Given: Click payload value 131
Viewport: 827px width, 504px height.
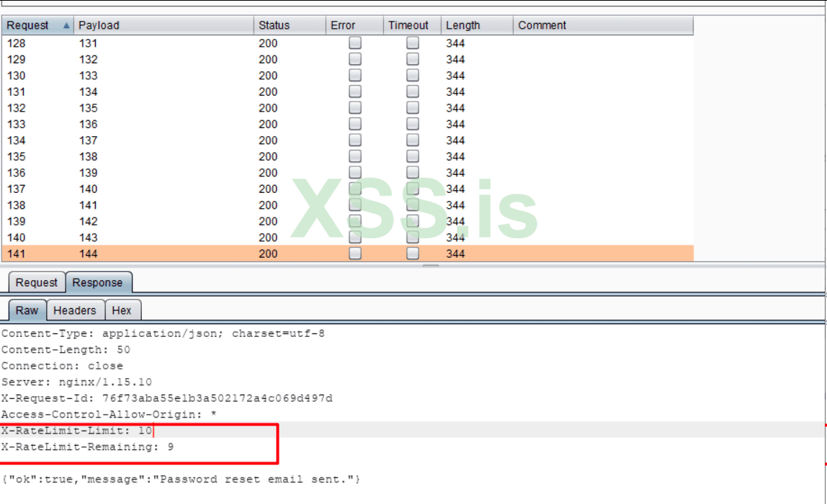Looking at the screenshot, I should pos(88,43).
